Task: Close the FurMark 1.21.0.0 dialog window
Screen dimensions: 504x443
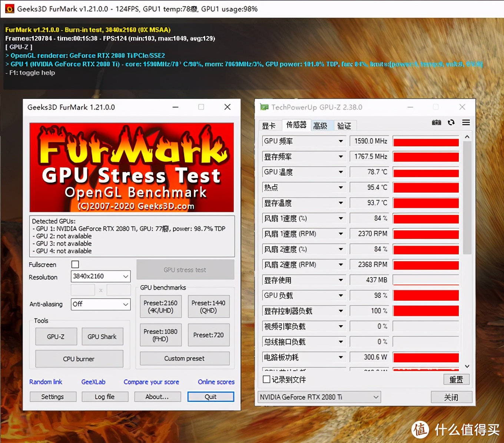Action: point(228,107)
